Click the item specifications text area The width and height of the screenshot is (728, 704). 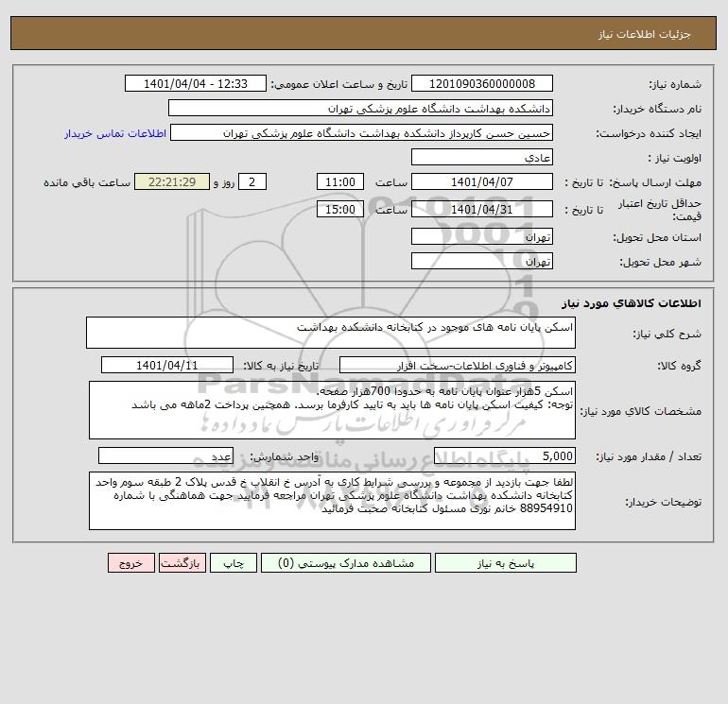[x=332, y=410]
